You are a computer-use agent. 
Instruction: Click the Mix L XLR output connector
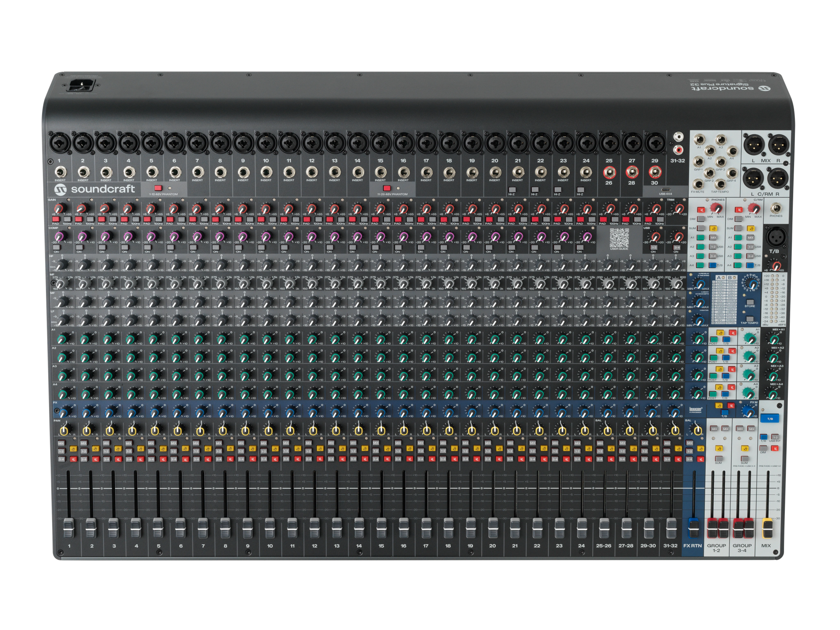click(x=754, y=144)
